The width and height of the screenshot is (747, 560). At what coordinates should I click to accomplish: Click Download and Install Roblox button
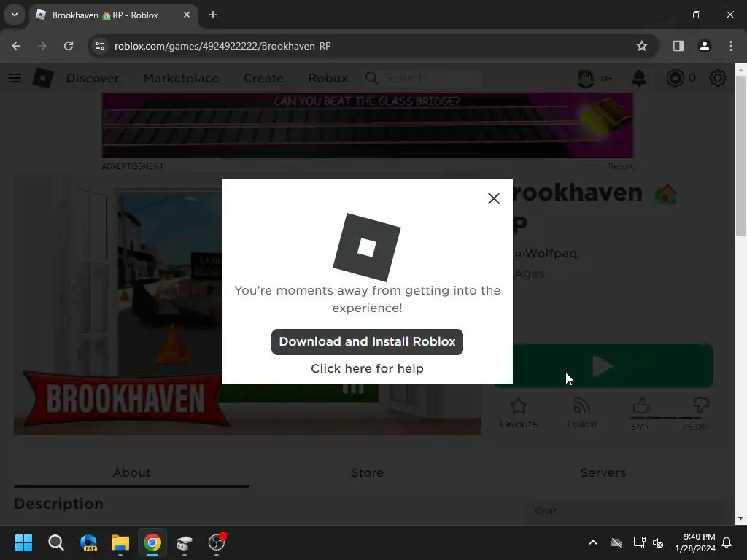click(367, 341)
